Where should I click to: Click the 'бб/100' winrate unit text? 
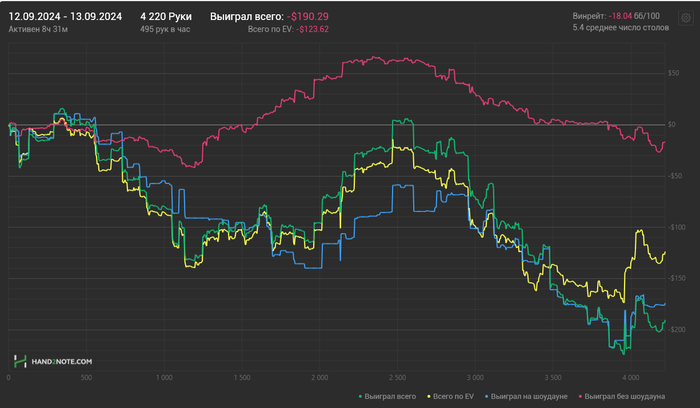tap(647, 16)
